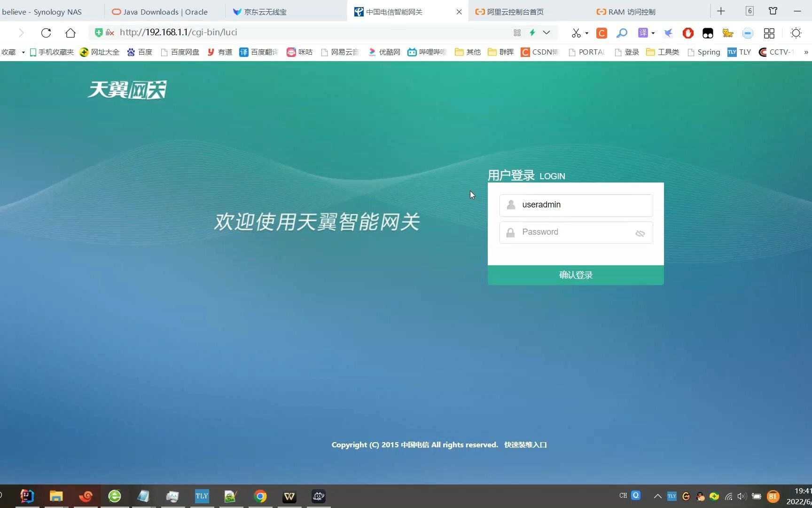Click the lightning speed icon in address bar

pos(532,32)
